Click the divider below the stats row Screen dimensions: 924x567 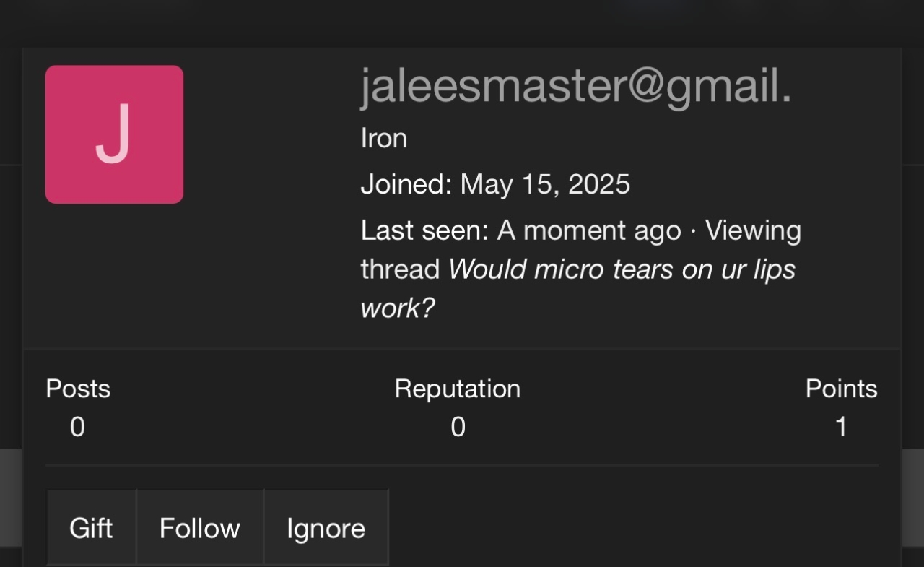462,464
